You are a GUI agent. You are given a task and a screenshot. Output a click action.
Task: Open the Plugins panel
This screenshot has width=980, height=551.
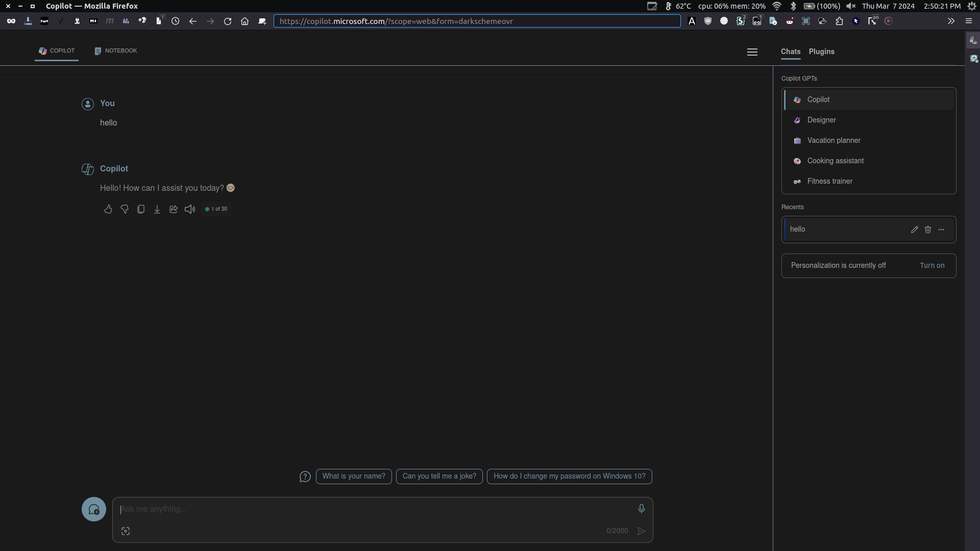(821, 51)
